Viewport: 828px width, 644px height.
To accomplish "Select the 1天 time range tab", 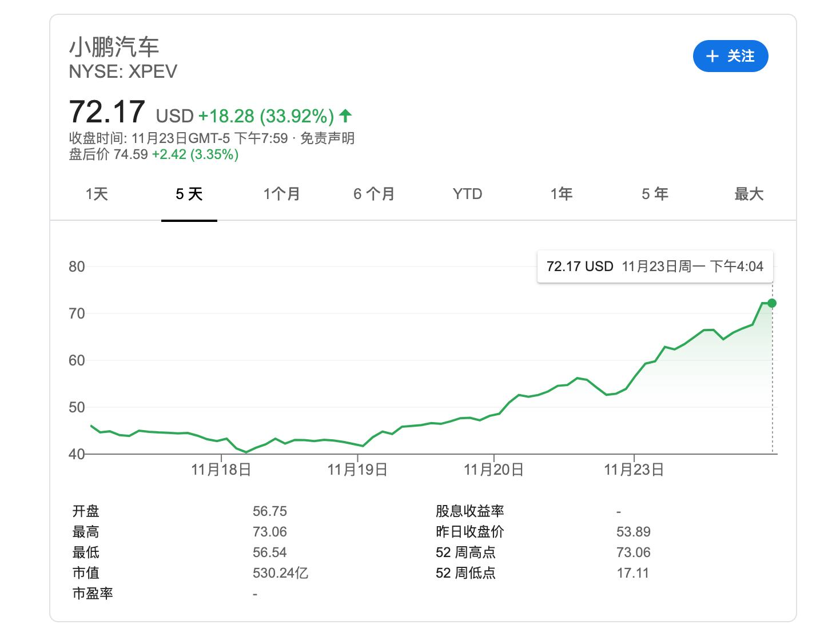I will point(97,194).
